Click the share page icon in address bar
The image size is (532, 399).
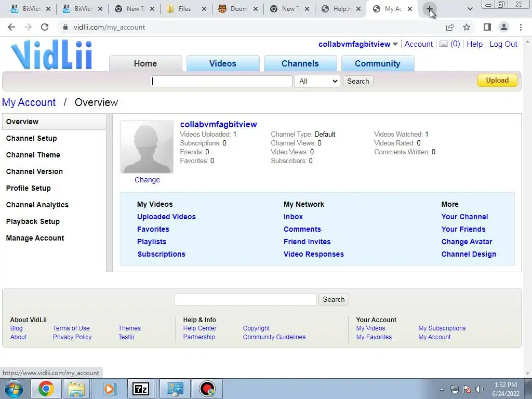click(450, 27)
